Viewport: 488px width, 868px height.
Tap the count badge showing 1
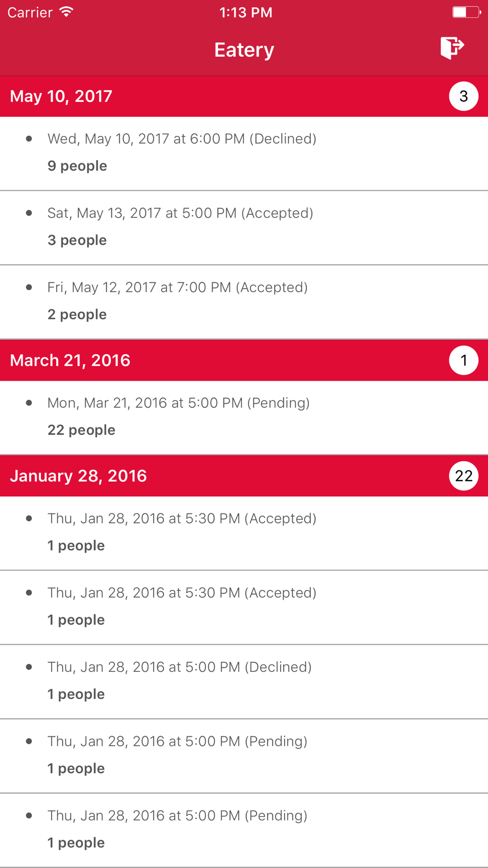(463, 360)
